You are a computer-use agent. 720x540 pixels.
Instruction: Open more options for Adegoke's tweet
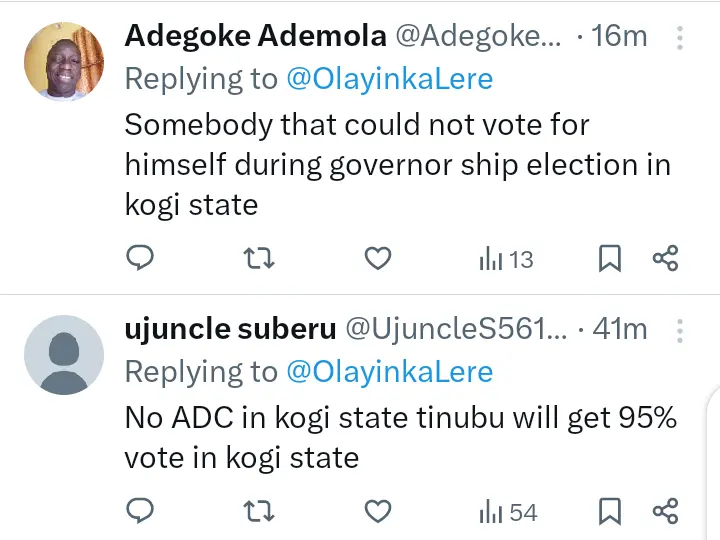680,38
